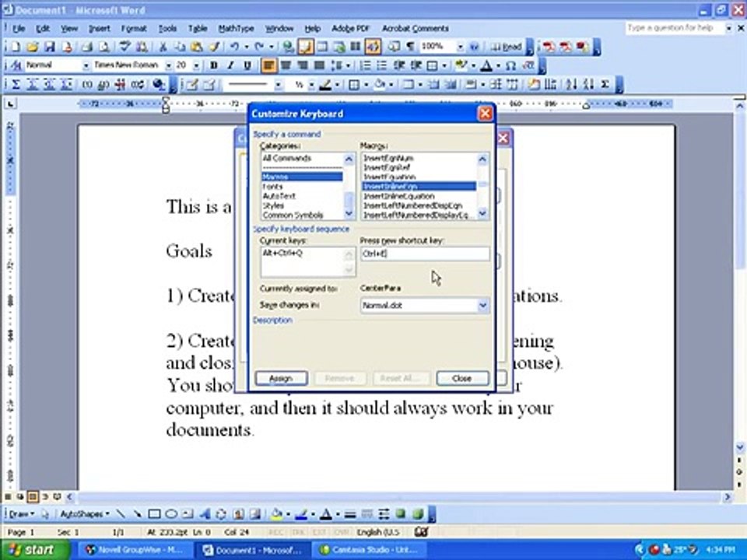Toggle the OVR overtype status indicator

coord(343,532)
